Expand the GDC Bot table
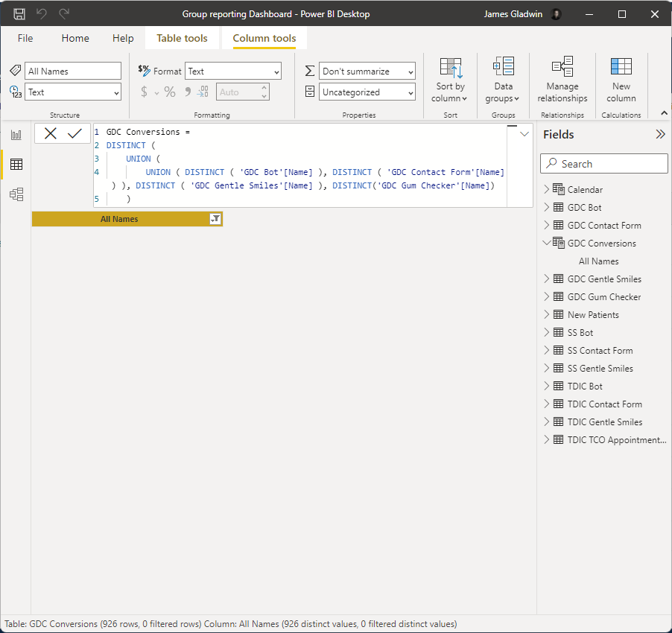672x633 pixels. [546, 207]
